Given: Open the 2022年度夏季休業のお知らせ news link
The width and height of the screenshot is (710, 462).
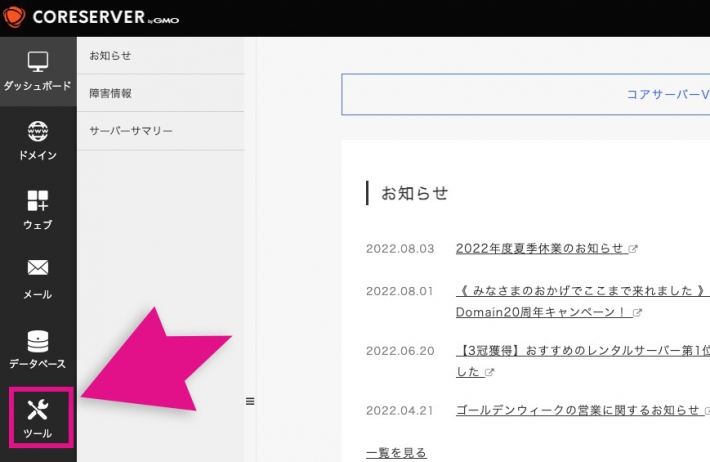Looking at the screenshot, I should tap(539, 248).
